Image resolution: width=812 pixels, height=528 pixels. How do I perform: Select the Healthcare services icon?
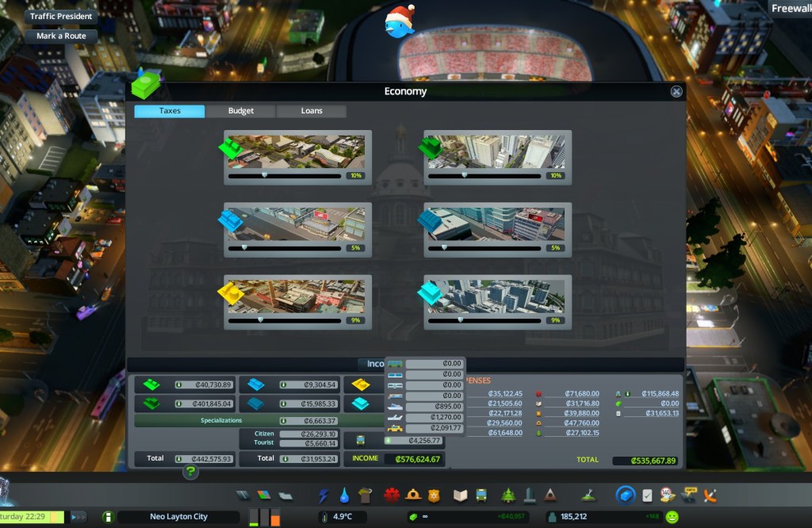coord(390,495)
